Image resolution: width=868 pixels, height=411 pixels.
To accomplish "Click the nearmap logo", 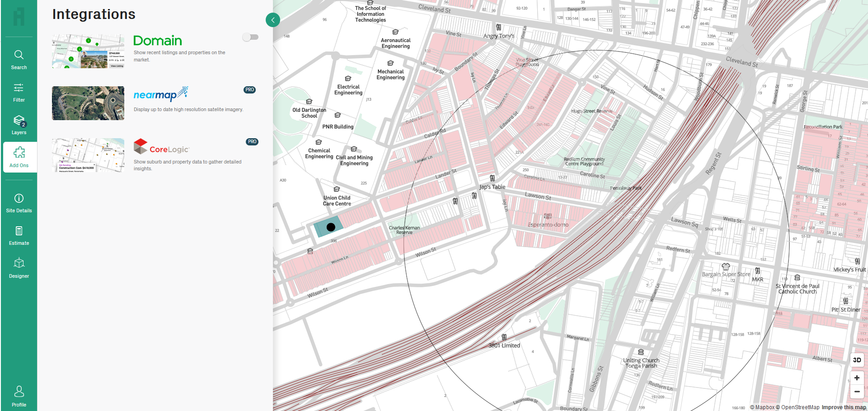I will pos(161,94).
